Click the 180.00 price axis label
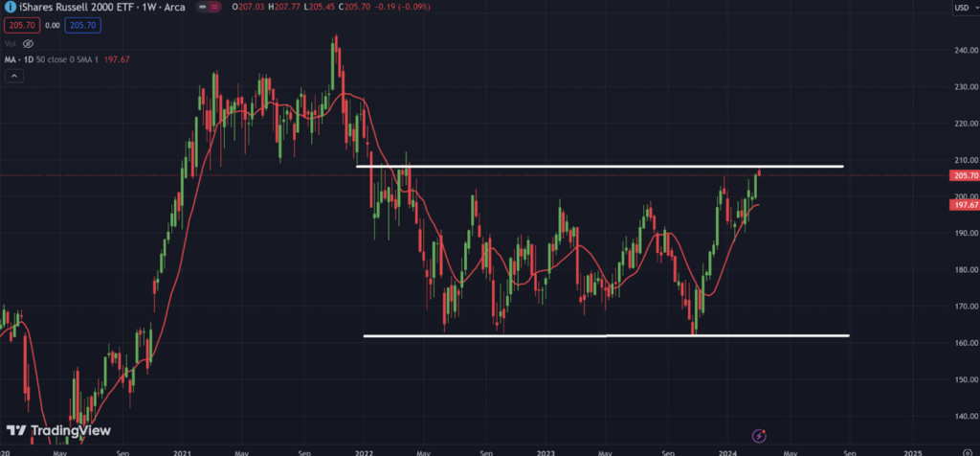This screenshot has height=456, width=980. (x=965, y=269)
